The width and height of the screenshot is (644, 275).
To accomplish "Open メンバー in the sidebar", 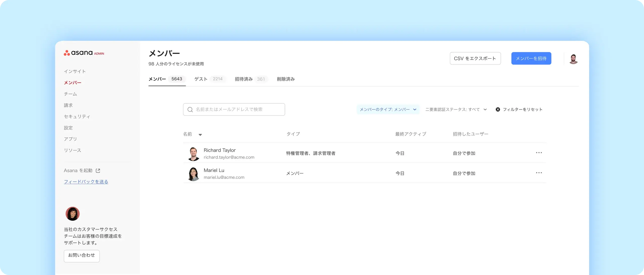I will [x=72, y=83].
